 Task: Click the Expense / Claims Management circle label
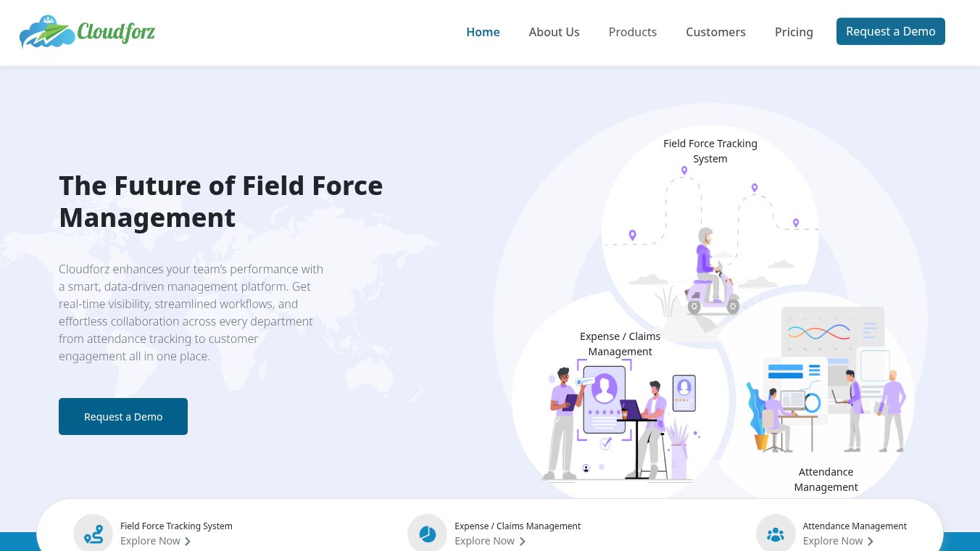tap(620, 344)
